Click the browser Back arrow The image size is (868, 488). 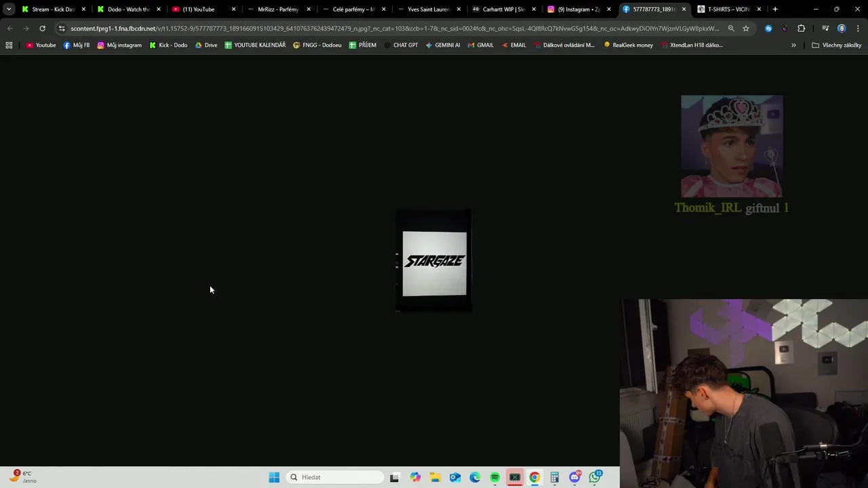coord(9,28)
